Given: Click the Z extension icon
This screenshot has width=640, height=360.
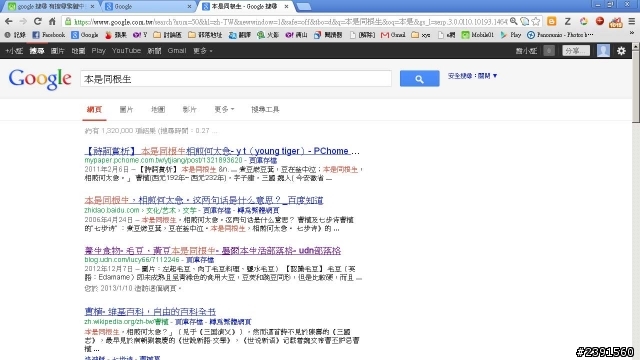Looking at the screenshot, I should 567,21.
